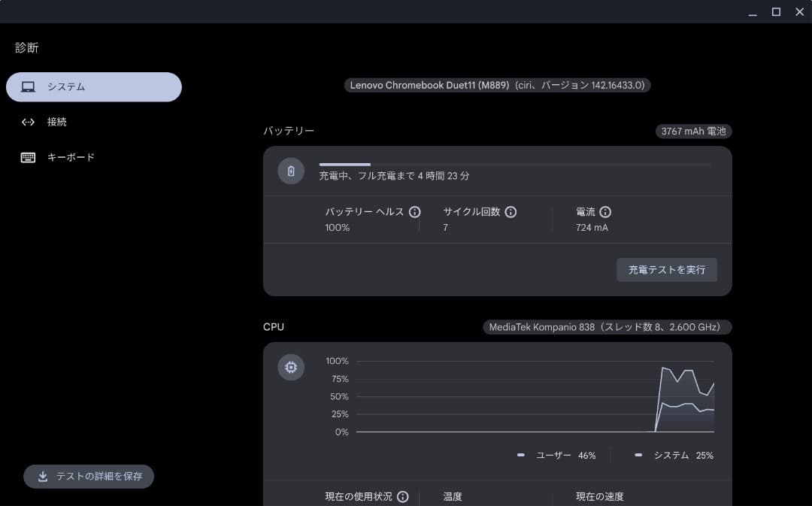Run the charge test via 充電テストを実行

(666, 270)
